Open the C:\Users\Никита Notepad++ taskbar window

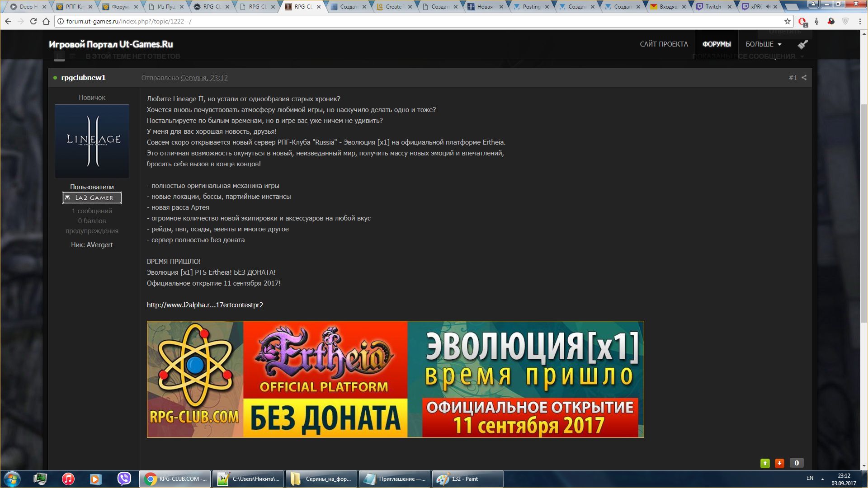[248, 479]
